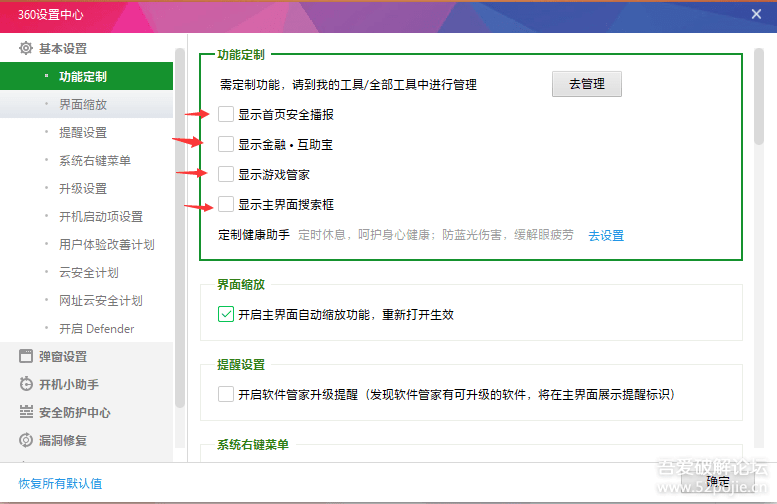Uncheck 开启主界面自动缩放功能 checkbox
This screenshot has width=777, height=504.
click(226, 314)
